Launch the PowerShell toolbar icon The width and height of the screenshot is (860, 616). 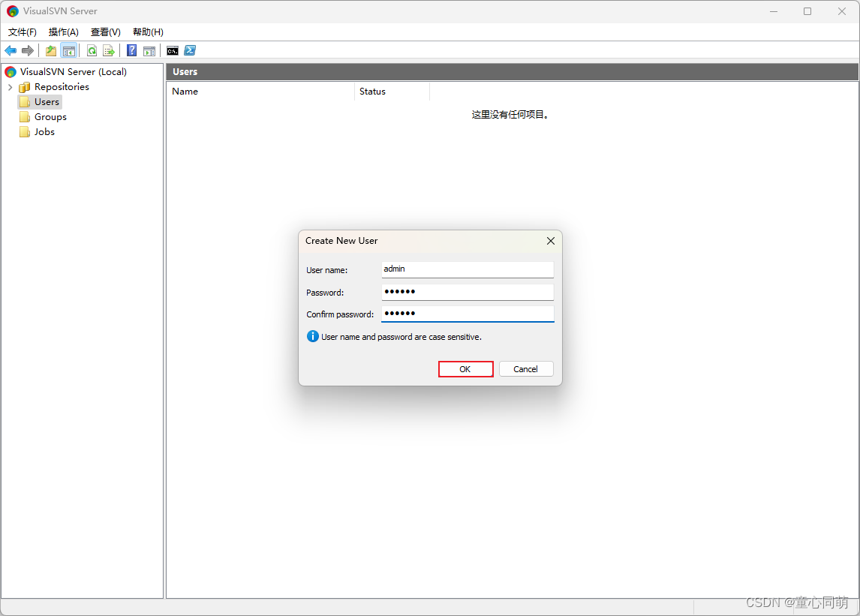(x=190, y=50)
